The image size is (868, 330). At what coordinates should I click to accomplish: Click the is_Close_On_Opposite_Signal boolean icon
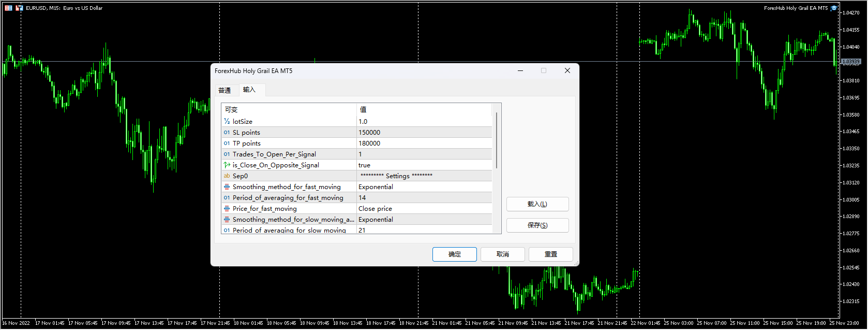(x=227, y=165)
